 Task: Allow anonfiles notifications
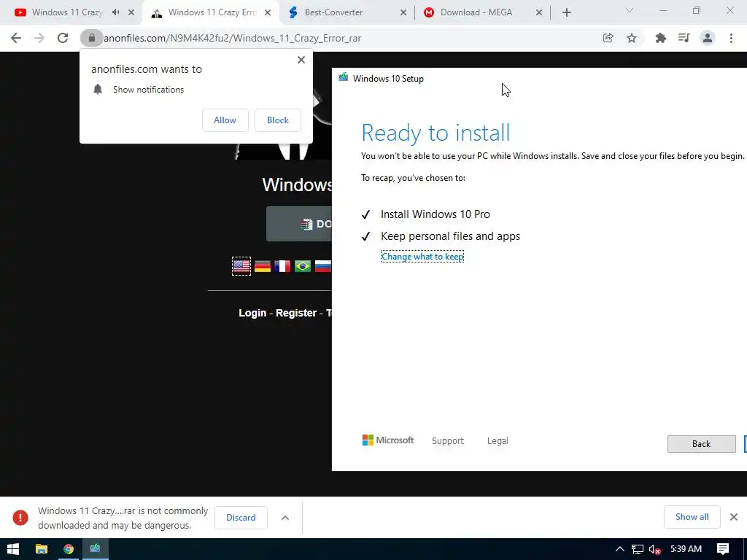tap(225, 120)
